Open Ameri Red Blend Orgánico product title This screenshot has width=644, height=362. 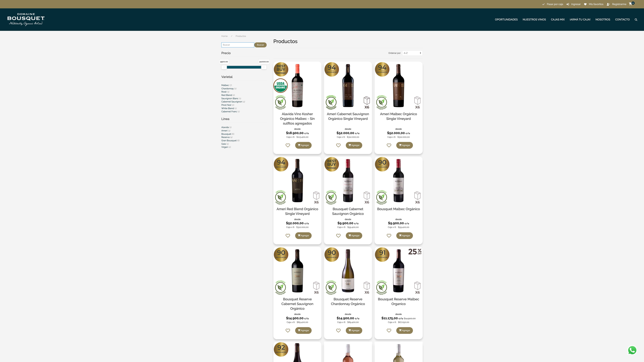click(297, 211)
